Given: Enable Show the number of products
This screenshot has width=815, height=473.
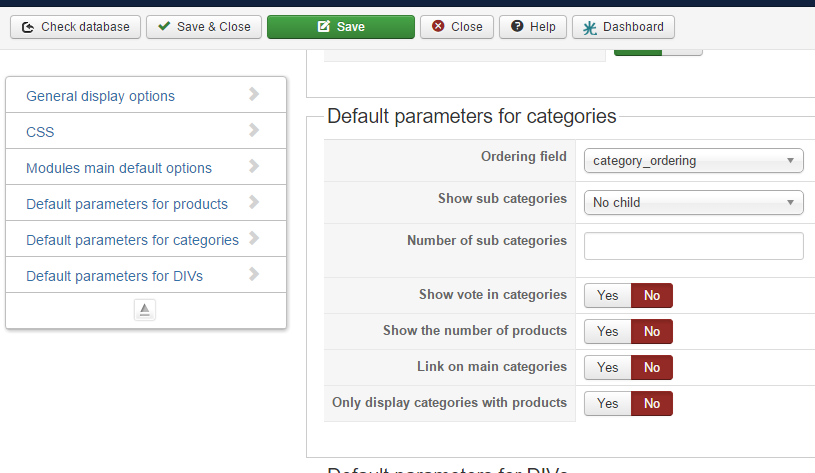Looking at the screenshot, I should 607,332.
